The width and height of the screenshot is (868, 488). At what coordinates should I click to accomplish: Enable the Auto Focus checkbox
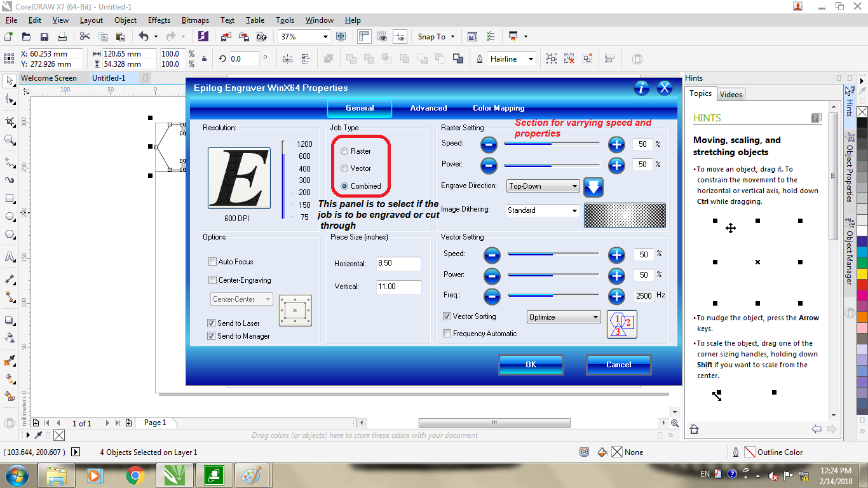[213, 262]
